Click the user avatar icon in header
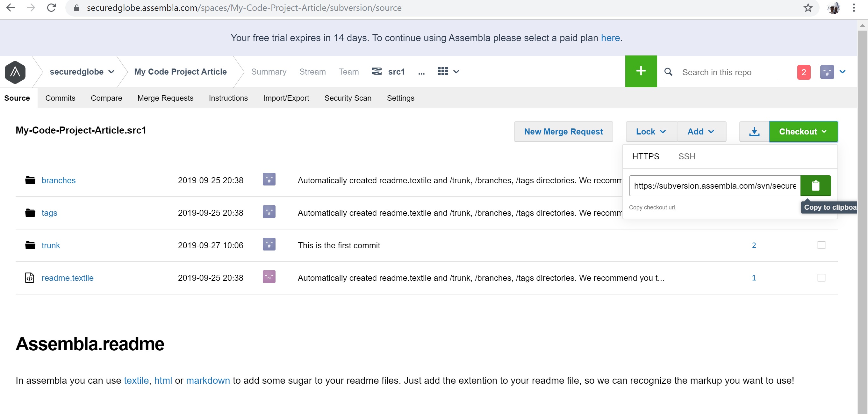Screen dimensions: 868x414 click(x=827, y=72)
